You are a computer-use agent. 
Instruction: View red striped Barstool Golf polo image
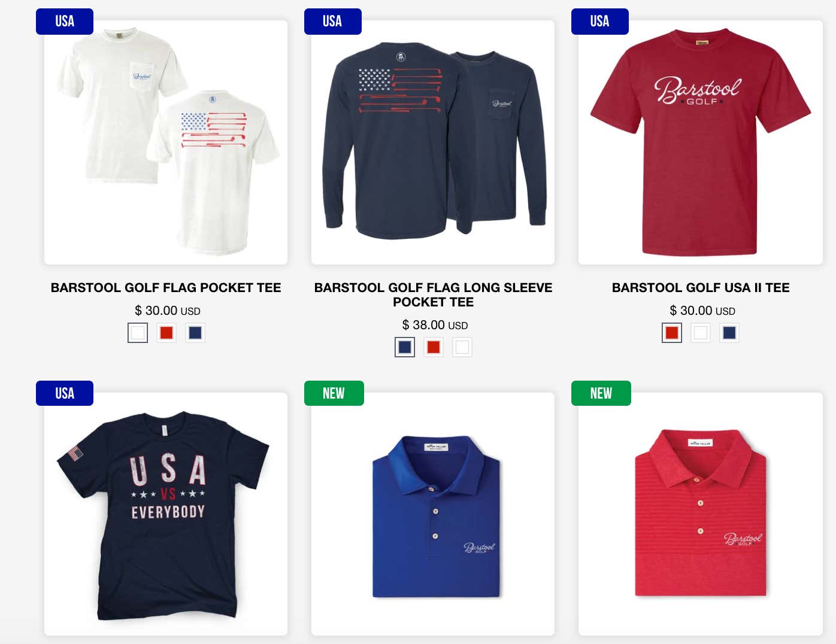[701, 514]
